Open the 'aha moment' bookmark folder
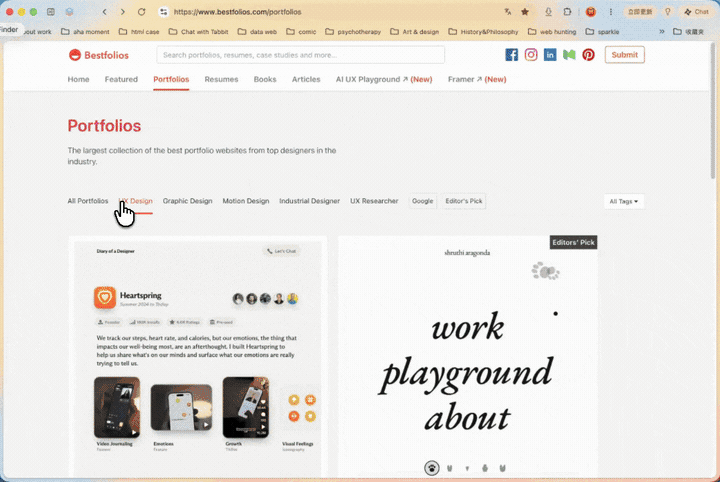The height and width of the screenshot is (482, 720). 85,32
